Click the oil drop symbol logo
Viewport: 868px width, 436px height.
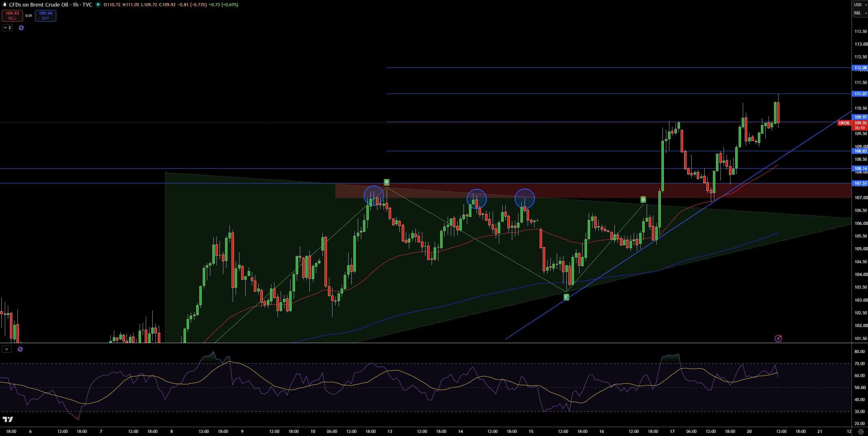click(4, 5)
